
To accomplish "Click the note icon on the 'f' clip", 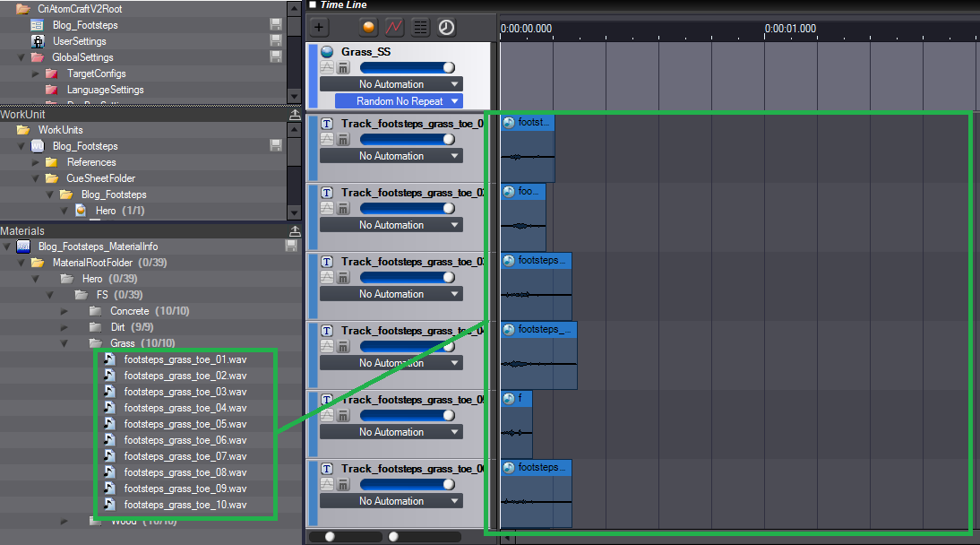I will pyautogui.click(x=509, y=399).
